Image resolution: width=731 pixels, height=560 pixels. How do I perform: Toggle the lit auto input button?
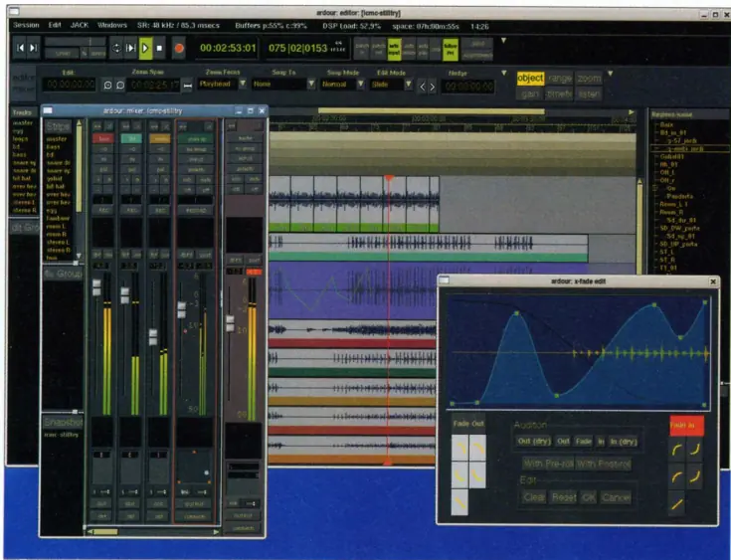pos(394,49)
